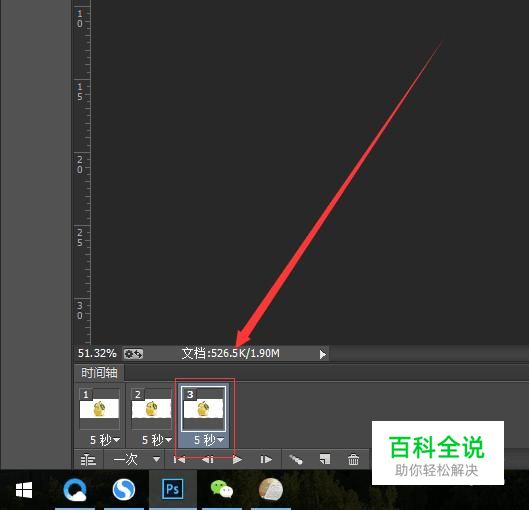Expand status bar info options arrow

point(323,354)
